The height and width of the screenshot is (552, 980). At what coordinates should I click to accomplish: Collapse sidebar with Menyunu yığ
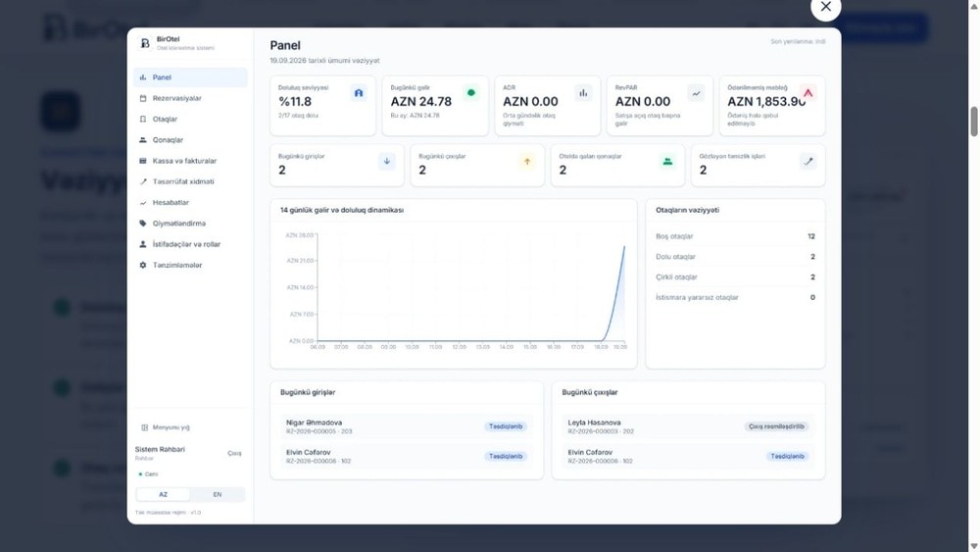click(x=166, y=427)
